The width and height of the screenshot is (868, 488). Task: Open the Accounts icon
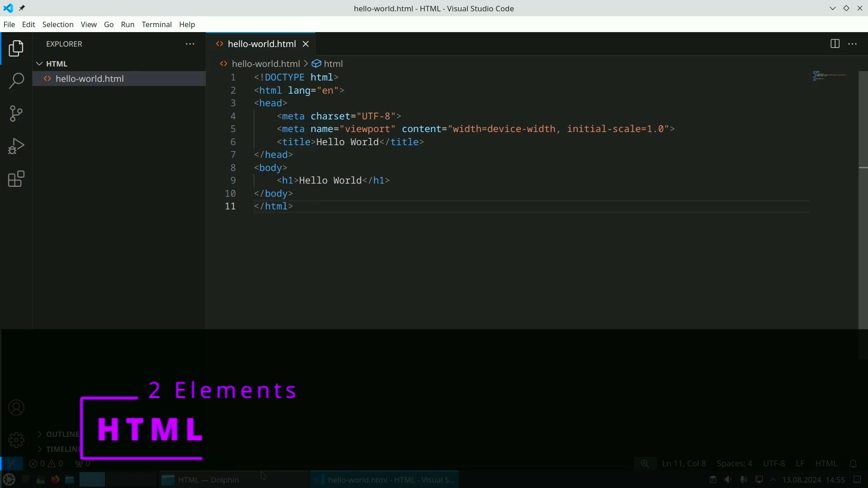16,408
